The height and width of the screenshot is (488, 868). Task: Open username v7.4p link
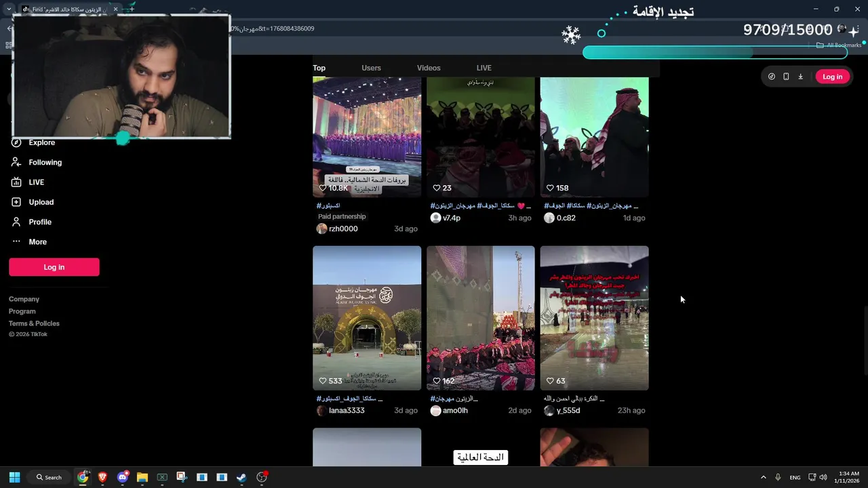coord(452,218)
